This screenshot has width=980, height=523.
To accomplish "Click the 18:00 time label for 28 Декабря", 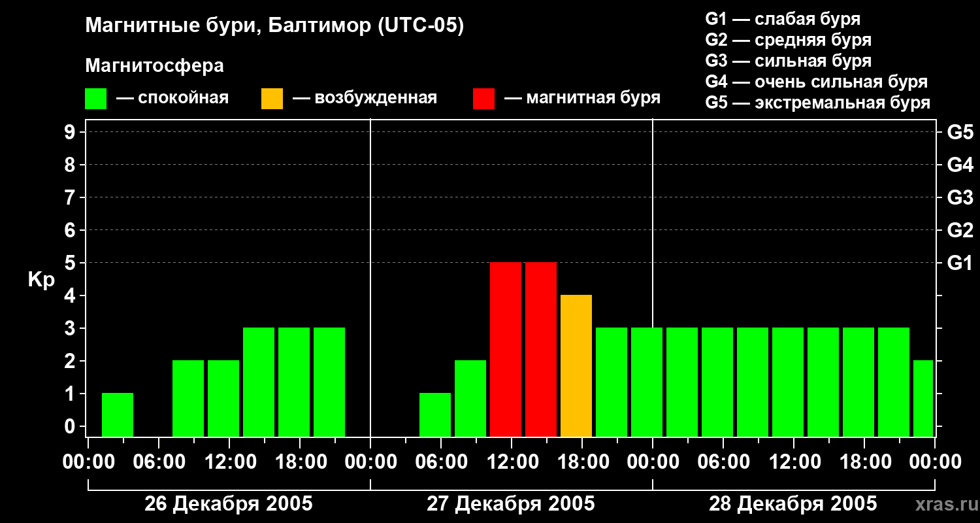I will [864, 462].
